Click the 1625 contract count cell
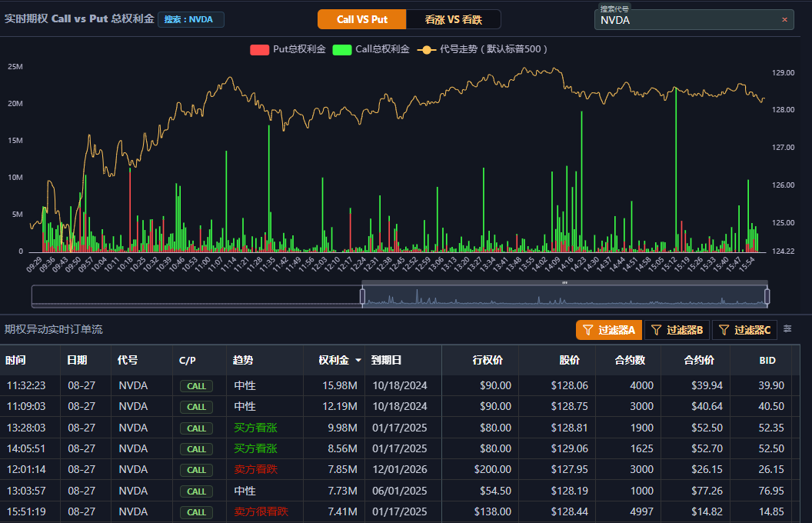 click(641, 448)
